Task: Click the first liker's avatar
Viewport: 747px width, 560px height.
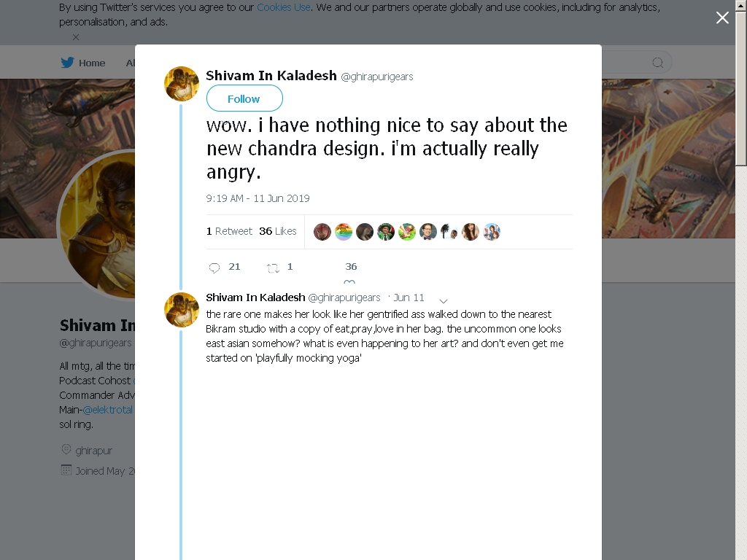Action: coord(322,232)
